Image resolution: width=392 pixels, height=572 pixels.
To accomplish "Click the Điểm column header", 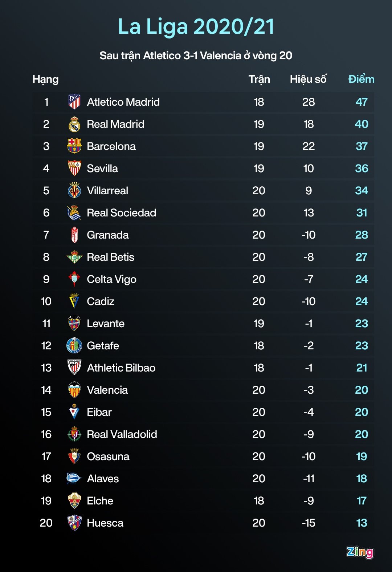I will (361, 79).
